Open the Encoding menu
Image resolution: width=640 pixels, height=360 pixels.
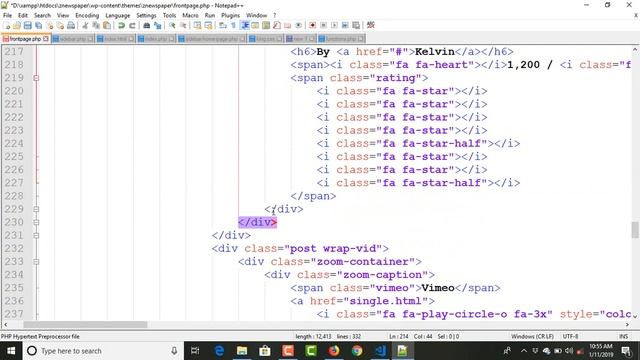[x=87, y=15]
